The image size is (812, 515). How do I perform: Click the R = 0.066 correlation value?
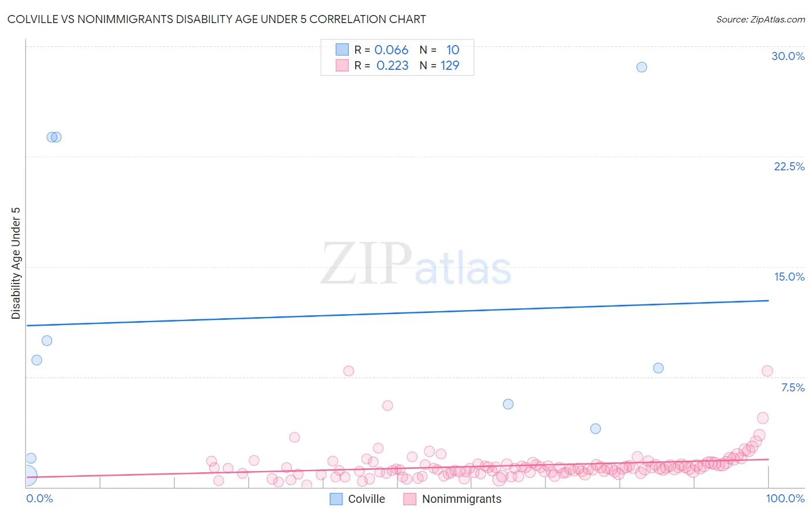[381, 50]
